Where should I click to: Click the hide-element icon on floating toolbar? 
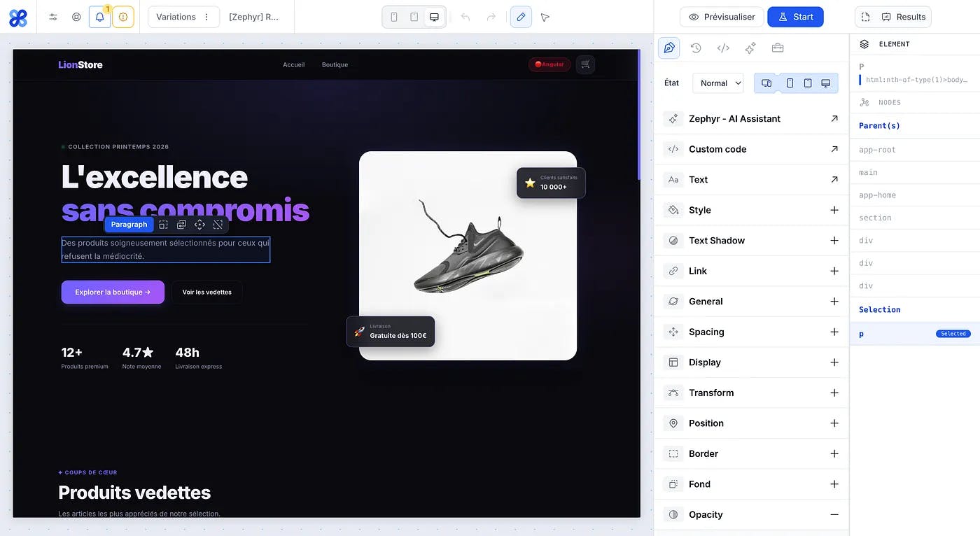pyautogui.click(x=218, y=225)
